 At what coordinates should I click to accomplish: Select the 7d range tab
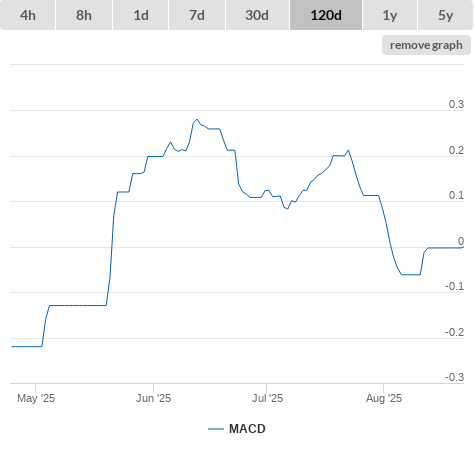(x=197, y=15)
